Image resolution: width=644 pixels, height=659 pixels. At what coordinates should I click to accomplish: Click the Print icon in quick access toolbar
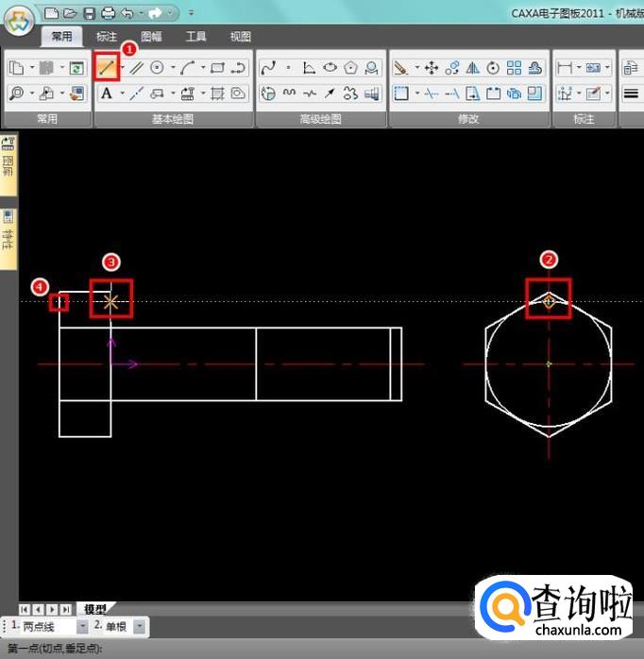coord(108,13)
